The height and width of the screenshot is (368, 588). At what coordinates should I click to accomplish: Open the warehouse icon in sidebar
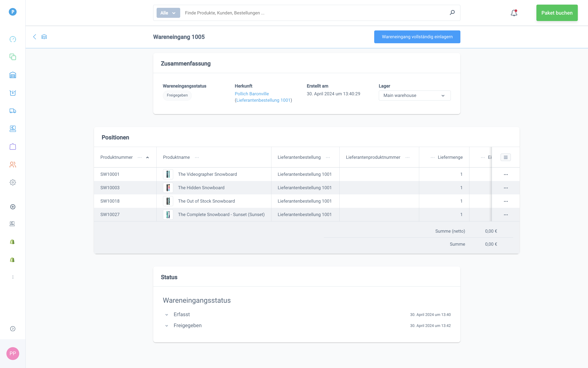point(13,75)
